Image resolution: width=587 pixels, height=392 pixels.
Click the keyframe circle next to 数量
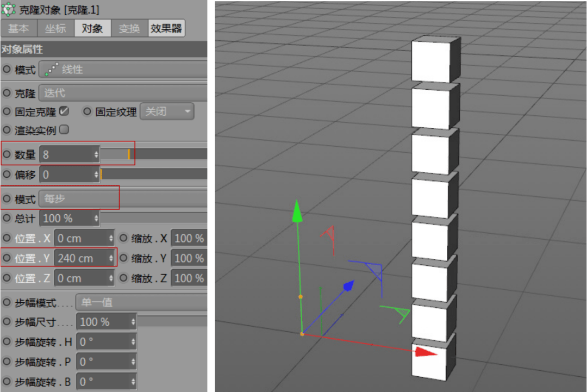[7, 154]
